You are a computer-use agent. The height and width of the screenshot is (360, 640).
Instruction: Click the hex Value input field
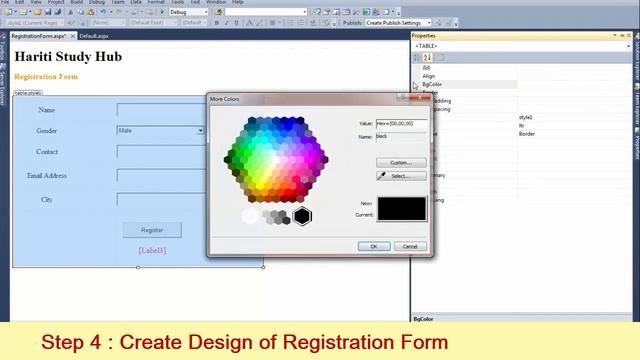[401, 124]
